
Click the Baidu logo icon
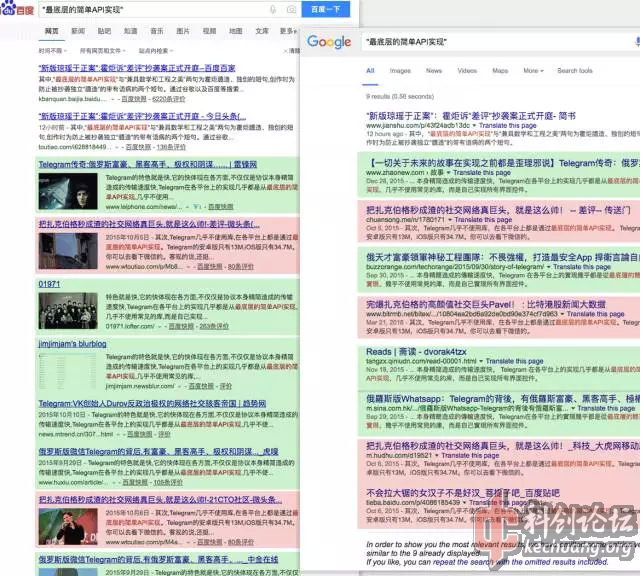click(x=18, y=9)
